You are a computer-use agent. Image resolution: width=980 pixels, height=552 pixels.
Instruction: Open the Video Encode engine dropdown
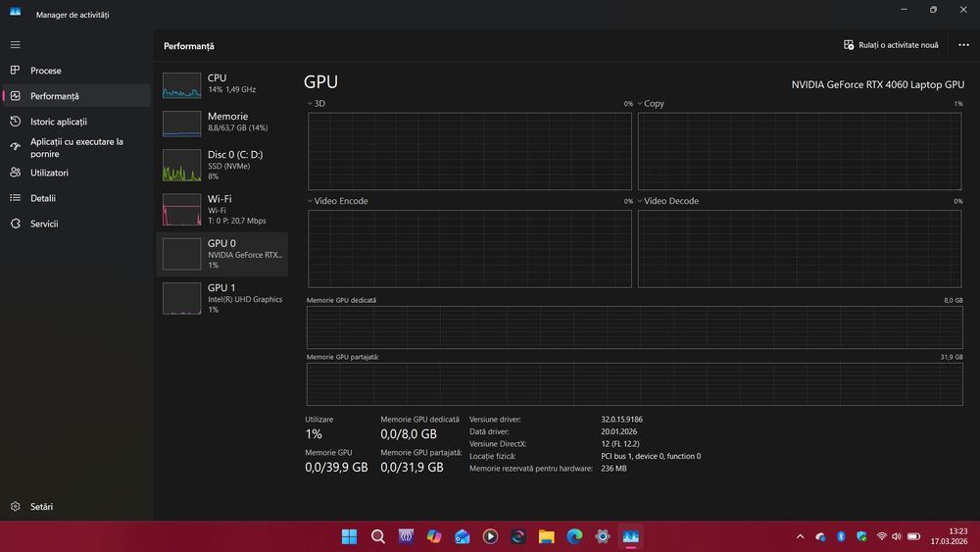pyautogui.click(x=337, y=201)
